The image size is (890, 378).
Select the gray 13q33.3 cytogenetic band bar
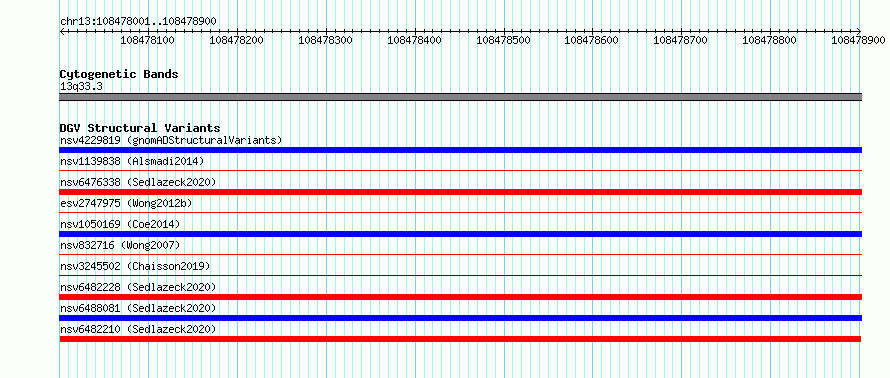tap(460, 97)
